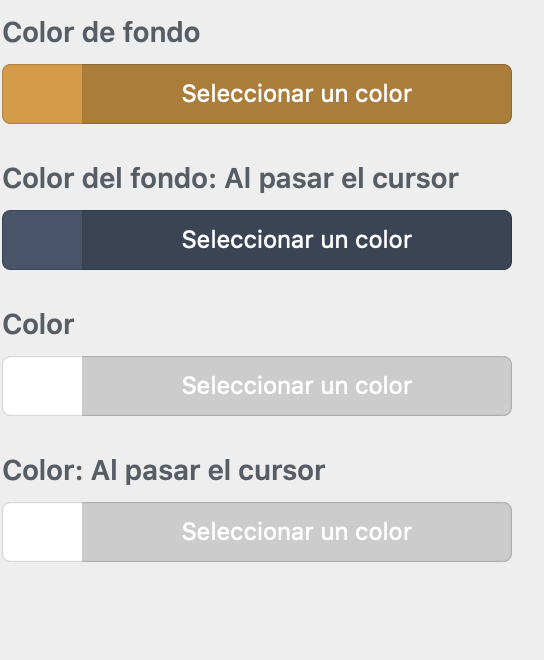Click the white swatch under Color

tap(42, 386)
